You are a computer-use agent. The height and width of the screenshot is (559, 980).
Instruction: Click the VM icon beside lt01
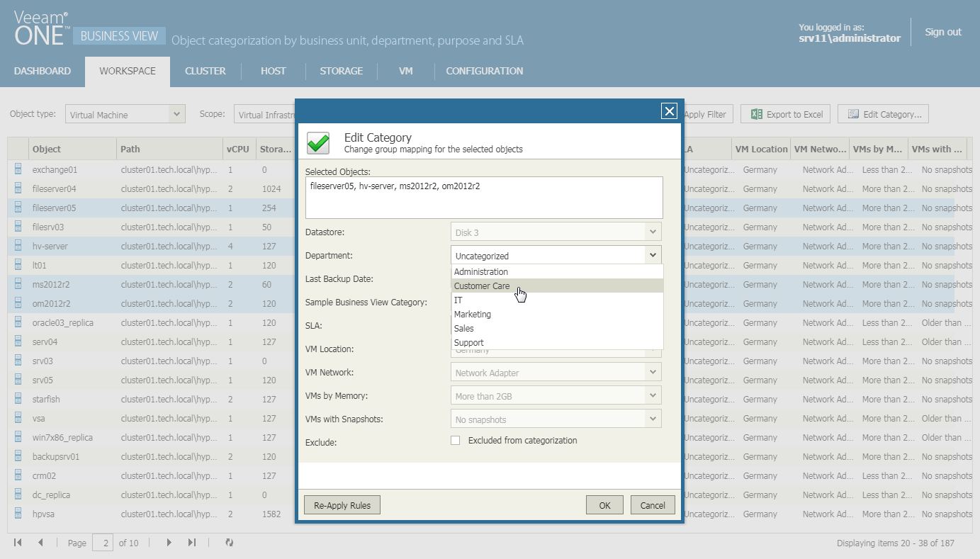click(x=18, y=266)
